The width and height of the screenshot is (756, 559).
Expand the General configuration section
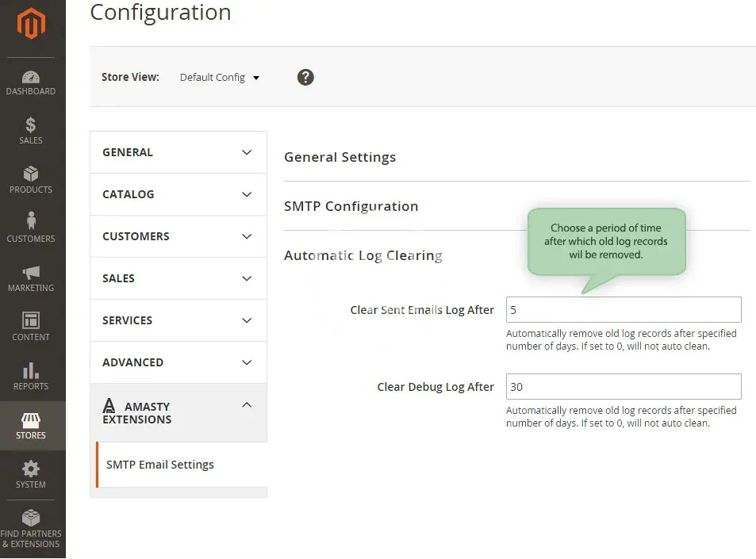pyautogui.click(x=178, y=152)
